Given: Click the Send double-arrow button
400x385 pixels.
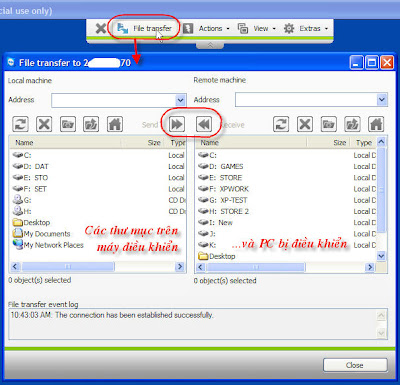Looking at the screenshot, I should coord(177,124).
